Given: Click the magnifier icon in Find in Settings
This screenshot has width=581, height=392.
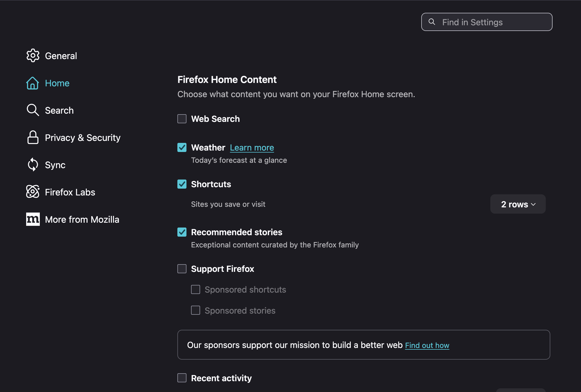Looking at the screenshot, I should [432, 22].
